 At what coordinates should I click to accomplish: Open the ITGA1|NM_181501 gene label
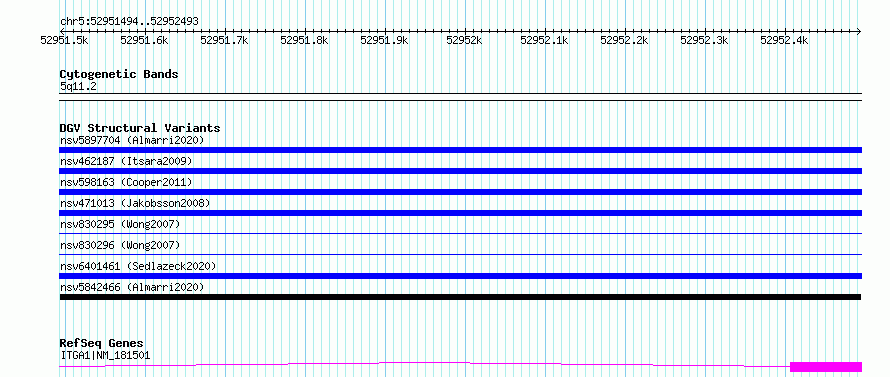(x=105, y=356)
